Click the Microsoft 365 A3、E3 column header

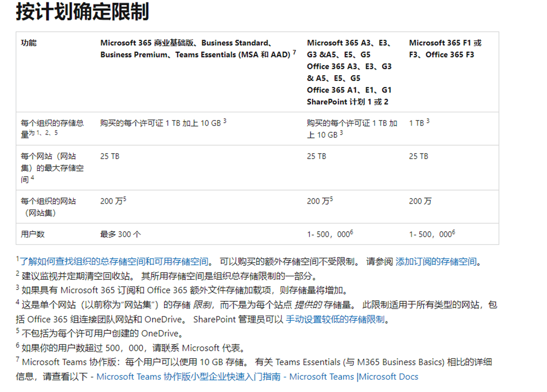(x=349, y=72)
